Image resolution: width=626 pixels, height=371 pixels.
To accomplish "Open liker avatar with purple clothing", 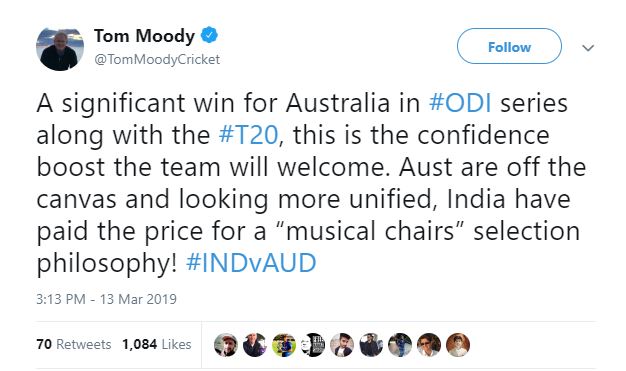I will pyautogui.click(x=255, y=345).
